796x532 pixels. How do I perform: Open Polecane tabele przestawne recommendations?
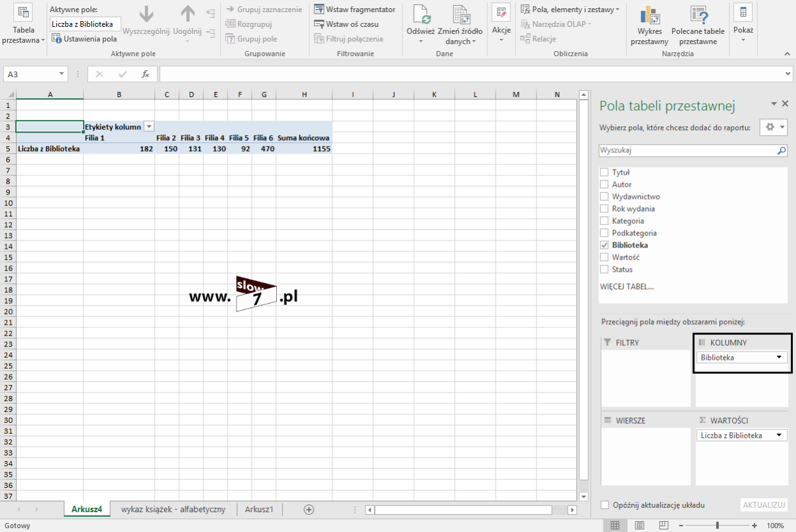click(x=698, y=26)
